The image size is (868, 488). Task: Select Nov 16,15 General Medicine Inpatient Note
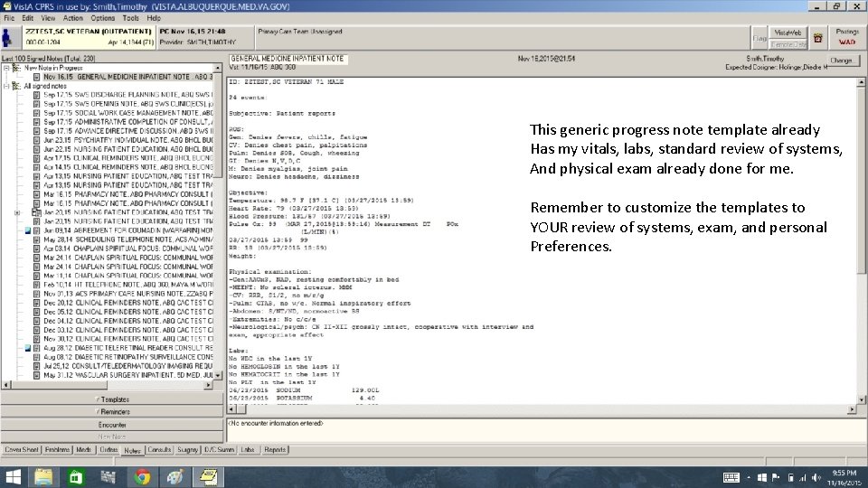(x=127, y=77)
